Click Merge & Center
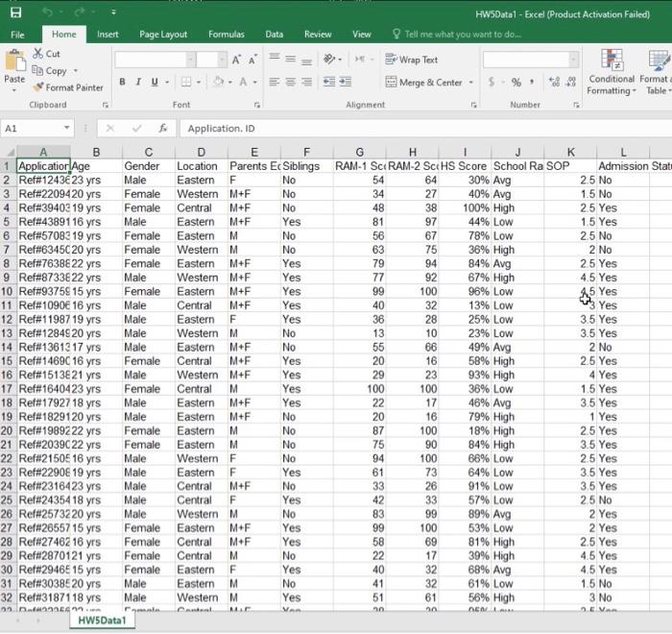672x634 pixels. (x=424, y=82)
